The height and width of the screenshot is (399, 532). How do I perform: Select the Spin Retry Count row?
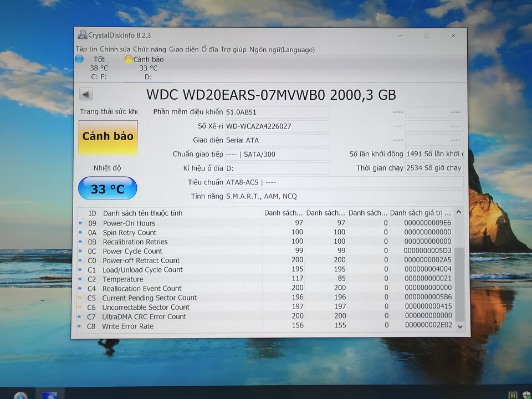[265, 232]
